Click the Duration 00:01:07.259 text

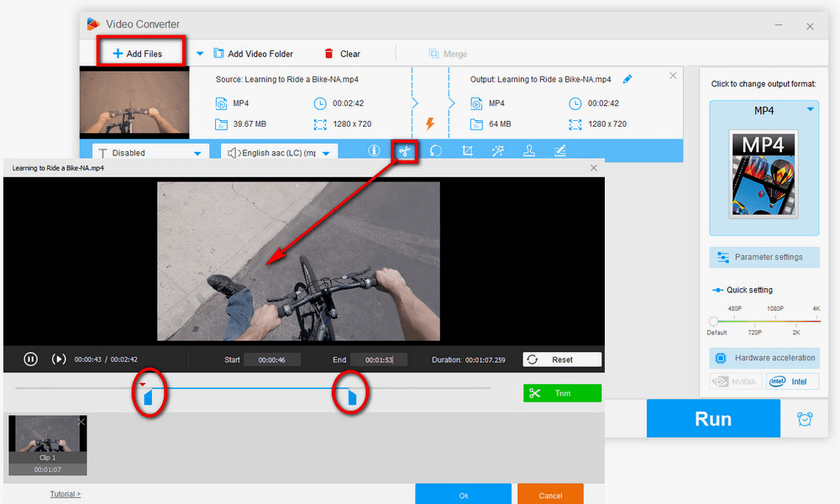(x=468, y=360)
